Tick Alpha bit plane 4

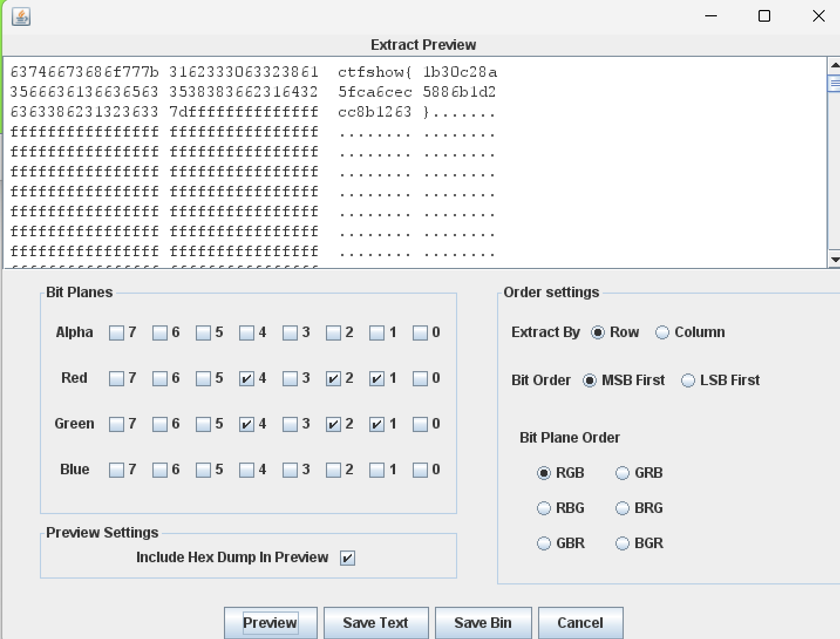(x=247, y=333)
